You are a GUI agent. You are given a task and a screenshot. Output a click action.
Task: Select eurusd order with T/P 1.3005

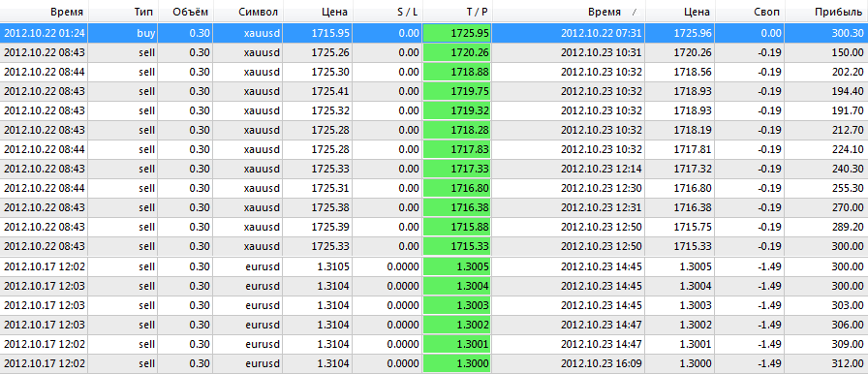pos(434,266)
